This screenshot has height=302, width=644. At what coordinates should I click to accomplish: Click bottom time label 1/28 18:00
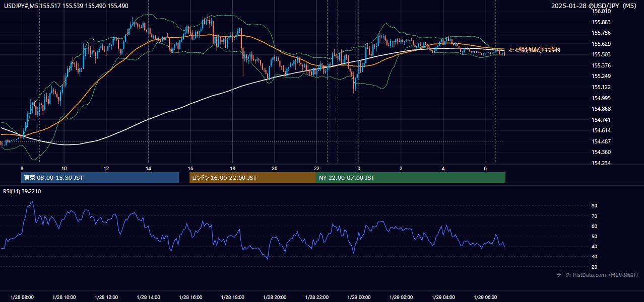(232, 297)
